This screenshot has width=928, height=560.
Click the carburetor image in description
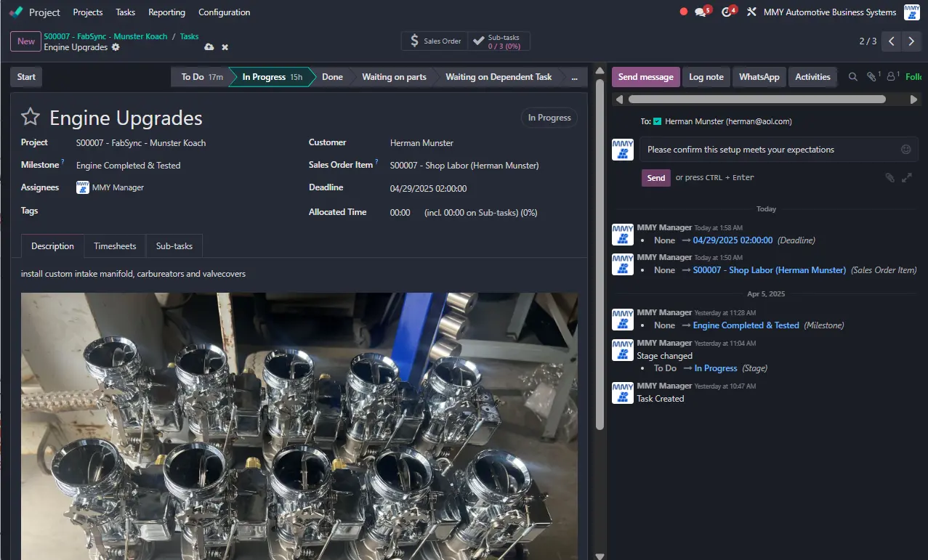click(299, 426)
